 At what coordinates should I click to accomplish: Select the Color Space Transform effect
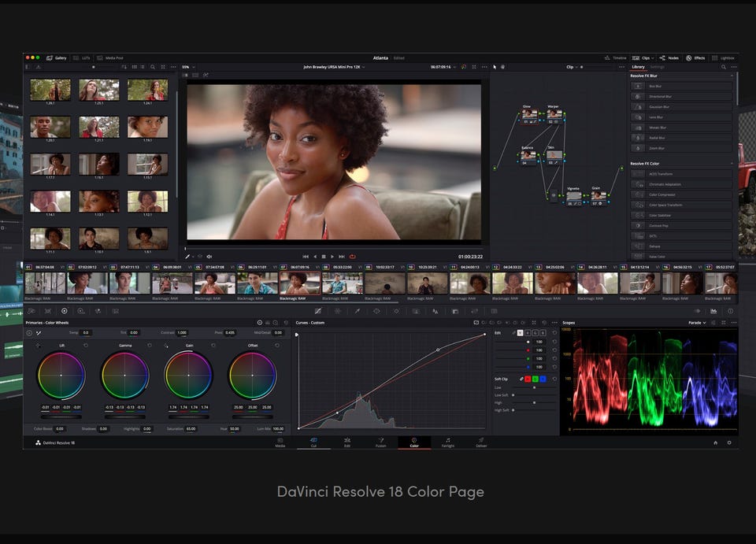tap(681, 205)
